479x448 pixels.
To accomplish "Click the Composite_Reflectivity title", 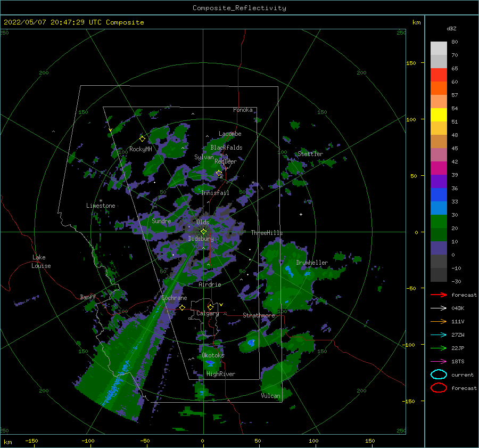I will click(x=239, y=8).
